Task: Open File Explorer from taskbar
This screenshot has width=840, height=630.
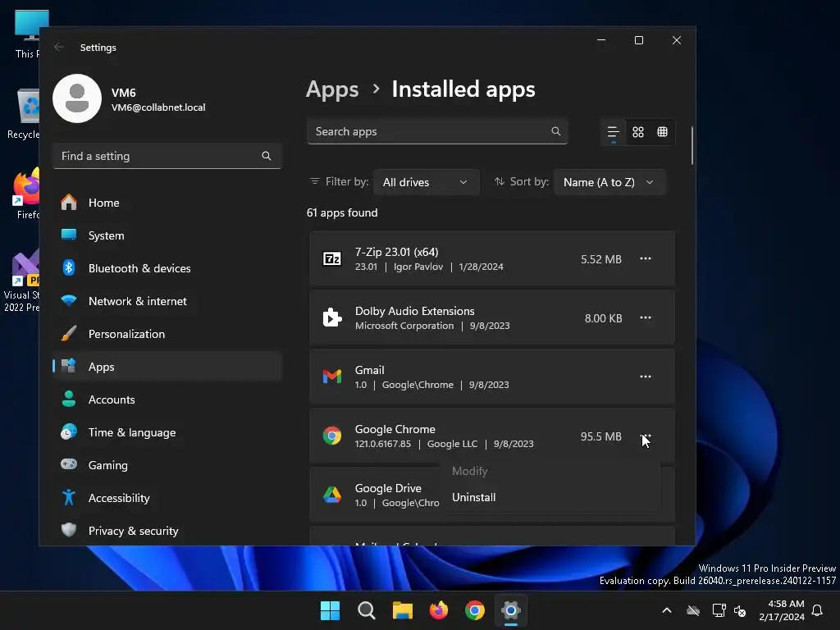Action: pyautogui.click(x=402, y=610)
